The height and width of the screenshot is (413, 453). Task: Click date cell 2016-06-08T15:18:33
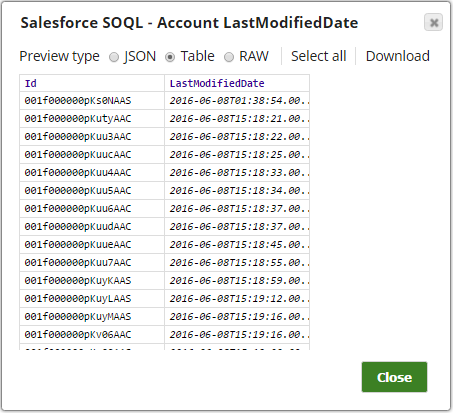pos(237,173)
